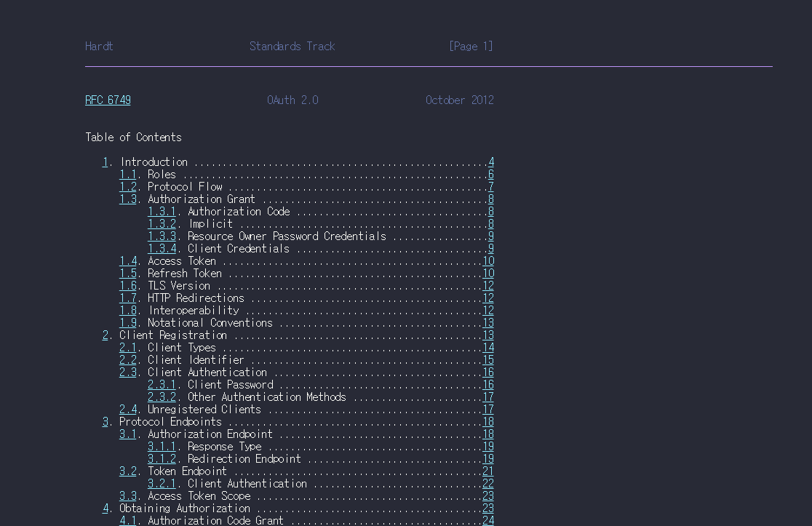Click page 23 link beside Access Token Scope
The width and height of the screenshot is (812, 526).
(488, 496)
